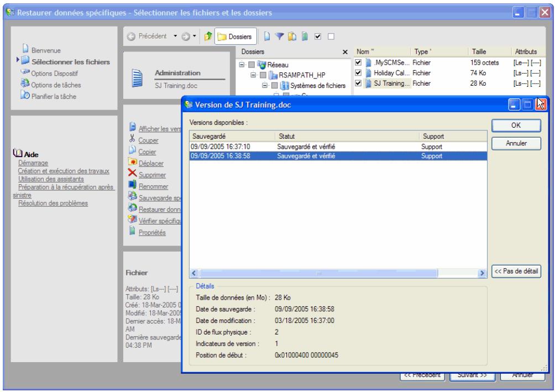
Task: Click the Aide book icon
Action: [17, 153]
